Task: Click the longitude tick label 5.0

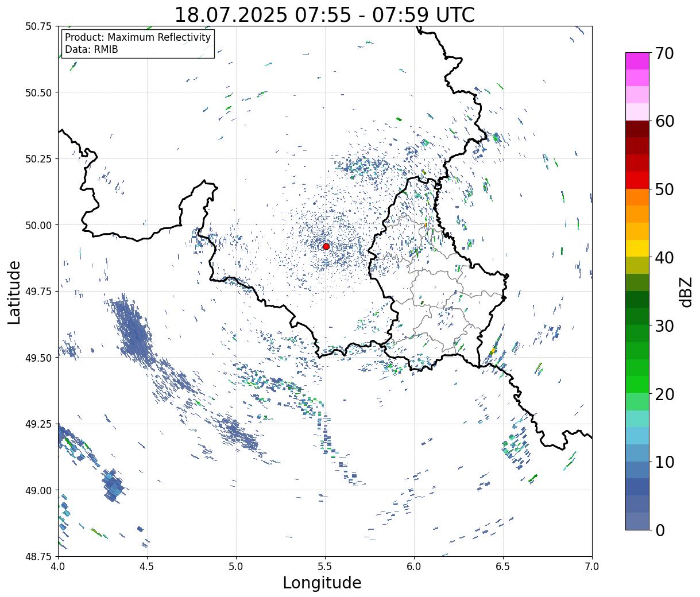Action: 236,566
